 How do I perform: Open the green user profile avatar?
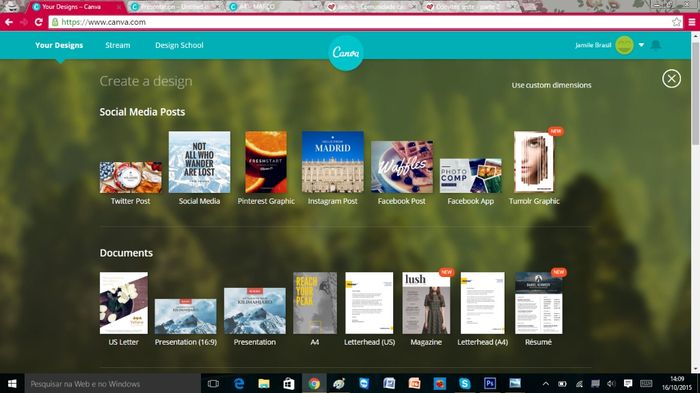click(x=624, y=45)
